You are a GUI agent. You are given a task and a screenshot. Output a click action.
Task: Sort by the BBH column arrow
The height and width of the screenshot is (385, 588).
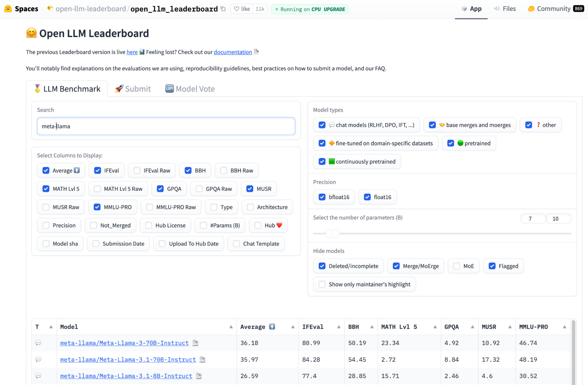click(372, 327)
